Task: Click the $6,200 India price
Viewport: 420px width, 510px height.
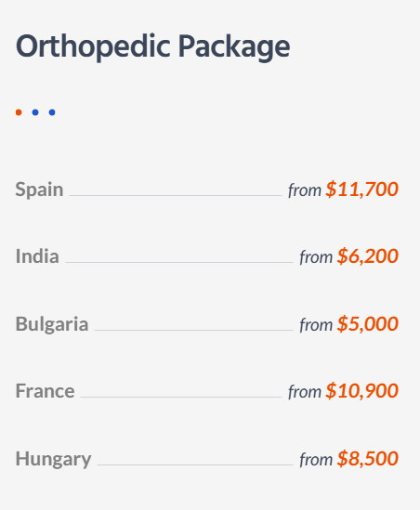Action: [x=368, y=256]
